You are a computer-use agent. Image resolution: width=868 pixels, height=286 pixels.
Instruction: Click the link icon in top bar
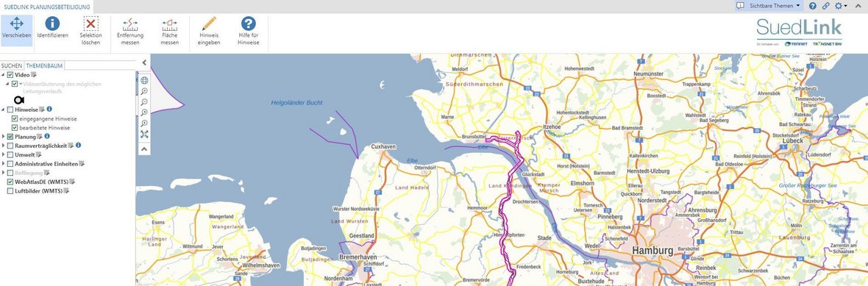[x=825, y=6]
